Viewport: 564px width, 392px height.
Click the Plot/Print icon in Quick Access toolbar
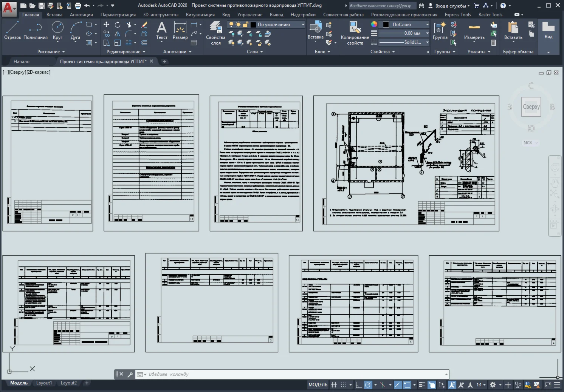[x=78, y=6]
